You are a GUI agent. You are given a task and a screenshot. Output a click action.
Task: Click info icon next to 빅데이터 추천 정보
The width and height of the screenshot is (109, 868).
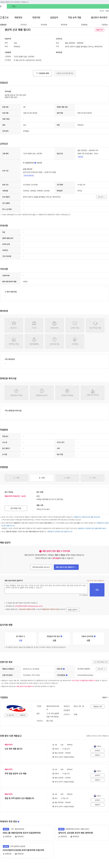tap(18, 822)
